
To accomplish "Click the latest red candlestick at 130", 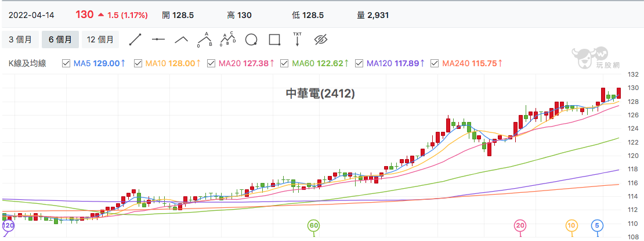I will click(618, 93).
